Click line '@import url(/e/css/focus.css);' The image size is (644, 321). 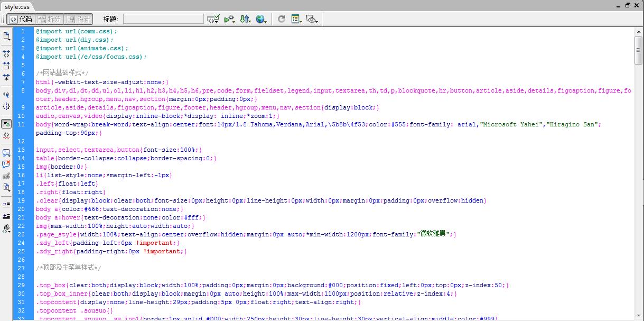91,57
